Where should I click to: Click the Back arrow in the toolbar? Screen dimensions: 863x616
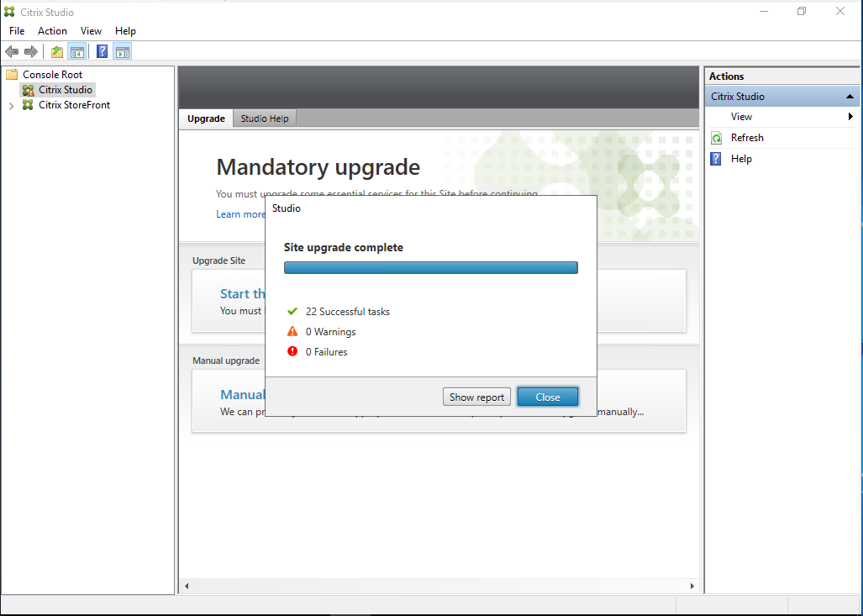12,52
